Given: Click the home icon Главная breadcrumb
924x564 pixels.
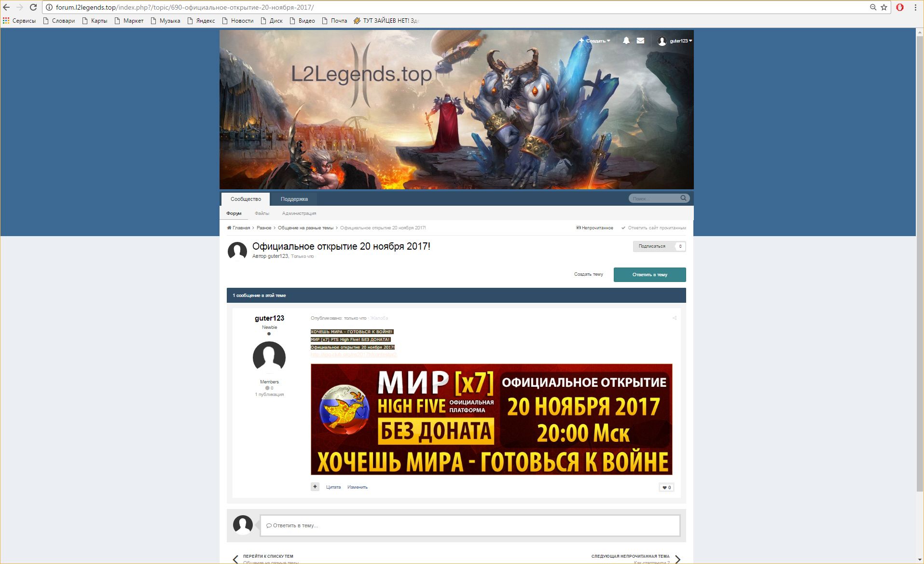Looking at the screenshot, I should 238,228.
